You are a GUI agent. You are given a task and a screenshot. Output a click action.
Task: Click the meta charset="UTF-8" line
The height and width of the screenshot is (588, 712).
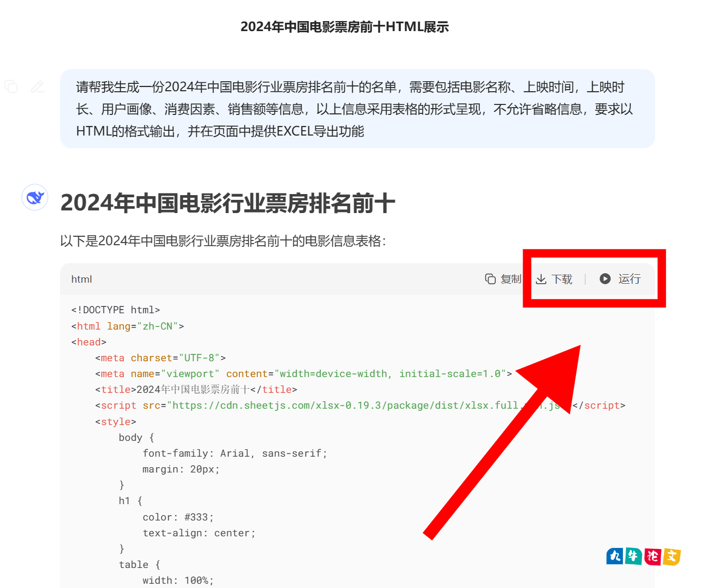pos(160,358)
